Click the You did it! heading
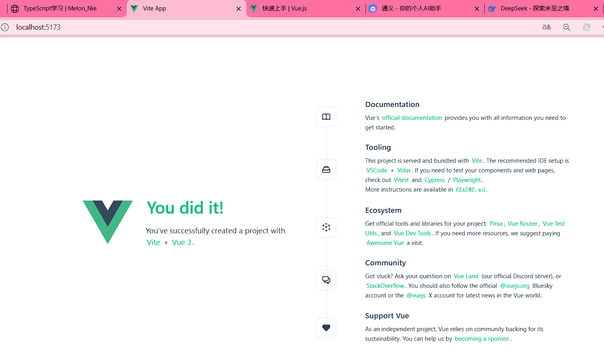This screenshot has height=364, width=604. click(x=185, y=208)
